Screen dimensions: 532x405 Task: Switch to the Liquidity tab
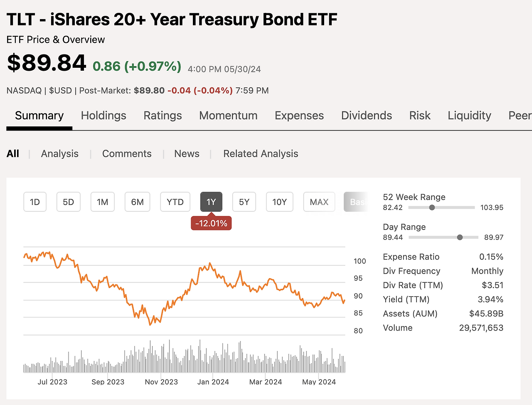[x=469, y=116]
